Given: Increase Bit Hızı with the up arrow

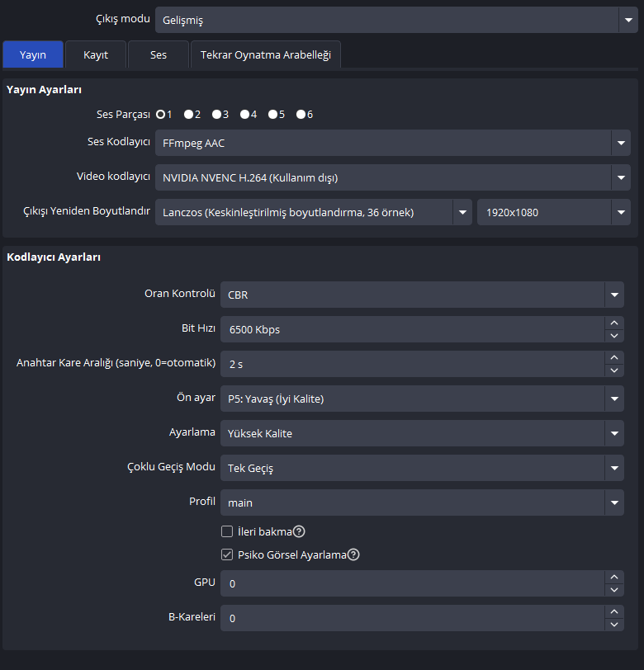Looking at the screenshot, I should point(614,323).
